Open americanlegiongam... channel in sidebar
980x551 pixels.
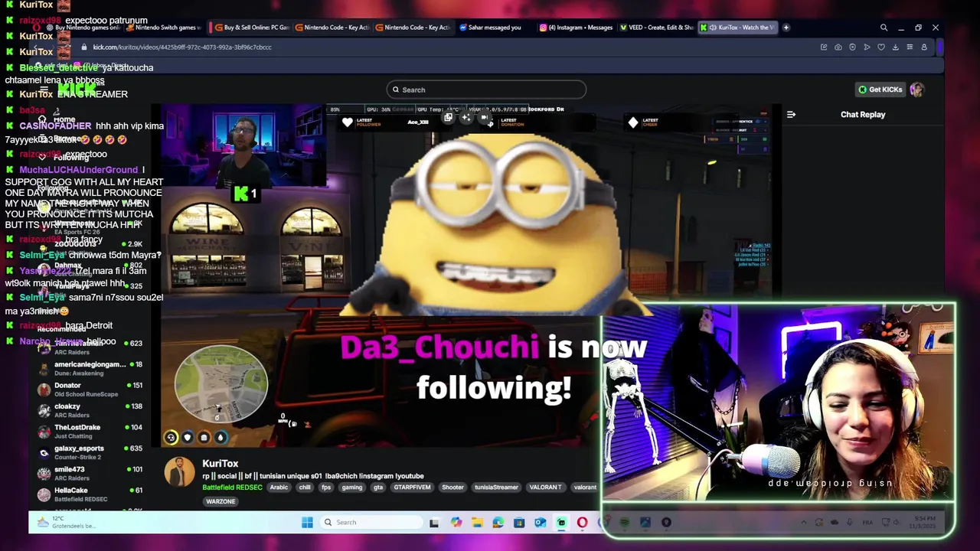90,369
